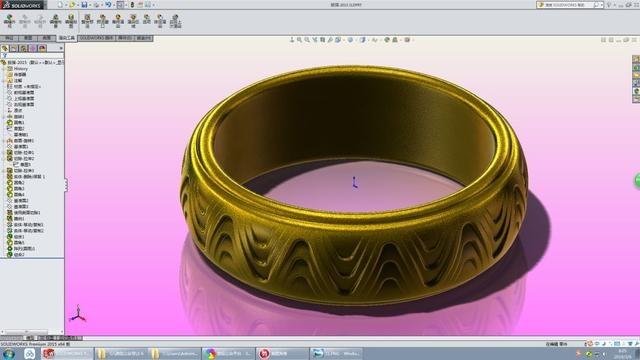Start the Final Render tool

click(x=118, y=21)
